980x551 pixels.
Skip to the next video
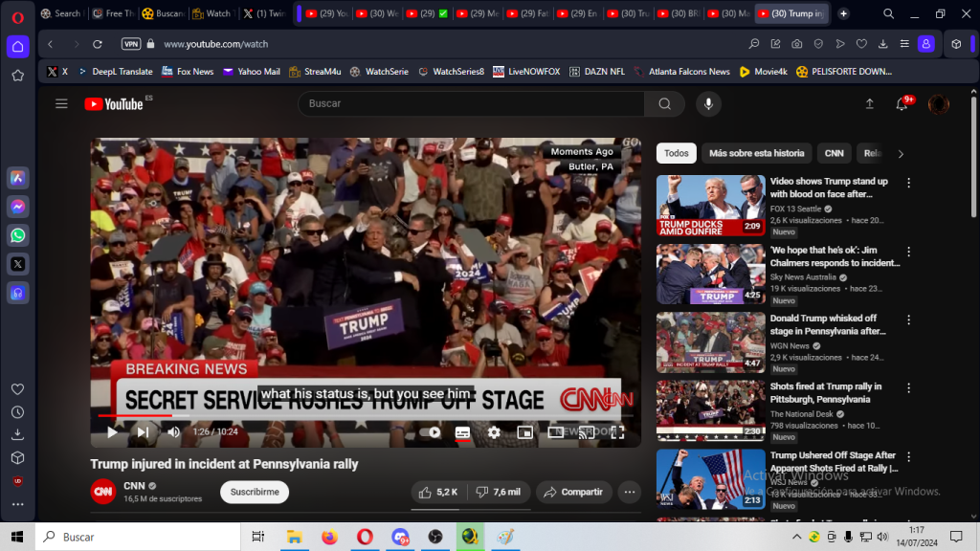(144, 431)
